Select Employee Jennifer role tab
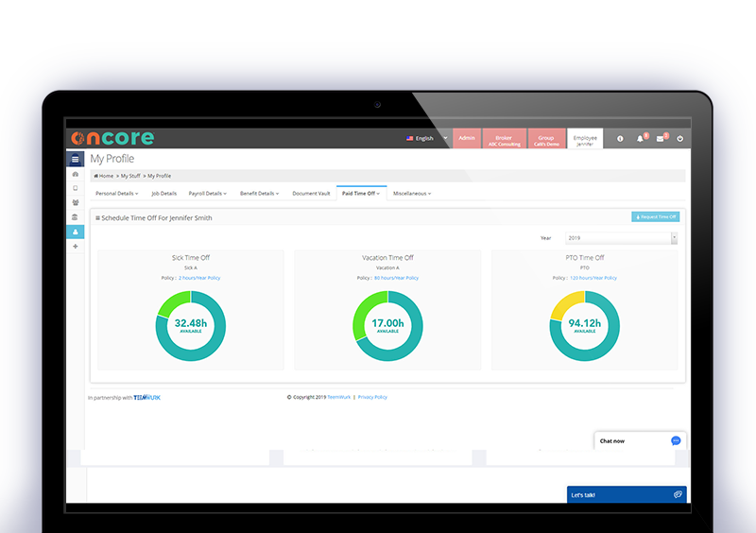Viewport: 756px width, 533px height. point(585,139)
